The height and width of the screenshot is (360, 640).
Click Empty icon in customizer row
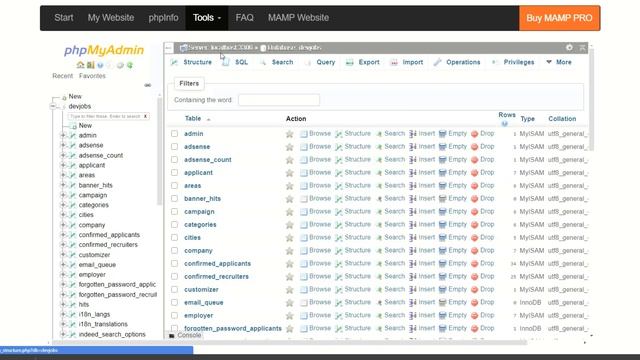coord(442,289)
